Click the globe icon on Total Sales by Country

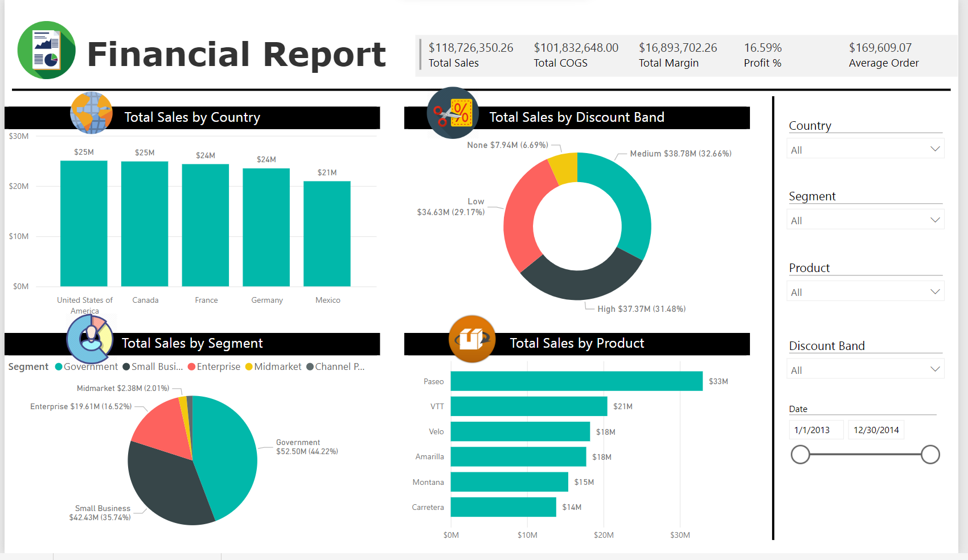click(x=91, y=112)
